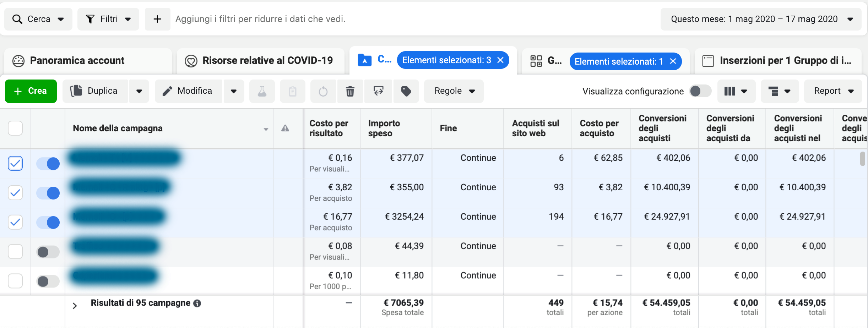Viewport: 868px width, 328px height.
Task: Click the A/B test flask icon
Action: 262,91
